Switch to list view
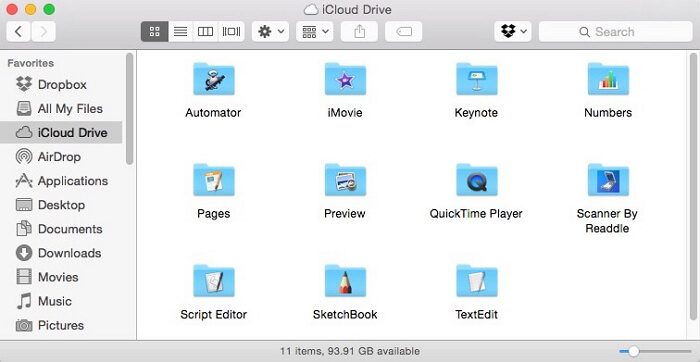Viewport: 700px width, 362px height. click(x=180, y=32)
